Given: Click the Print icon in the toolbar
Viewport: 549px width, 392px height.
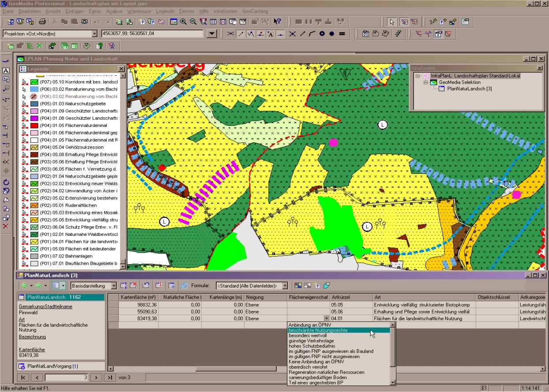Looking at the screenshot, I should tap(42, 22).
